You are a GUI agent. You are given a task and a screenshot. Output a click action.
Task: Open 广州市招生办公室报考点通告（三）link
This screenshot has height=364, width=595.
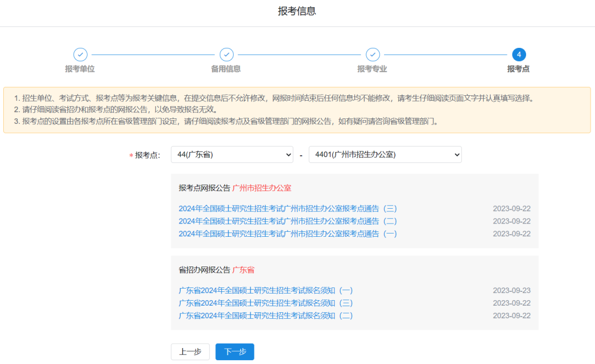(x=288, y=209)
